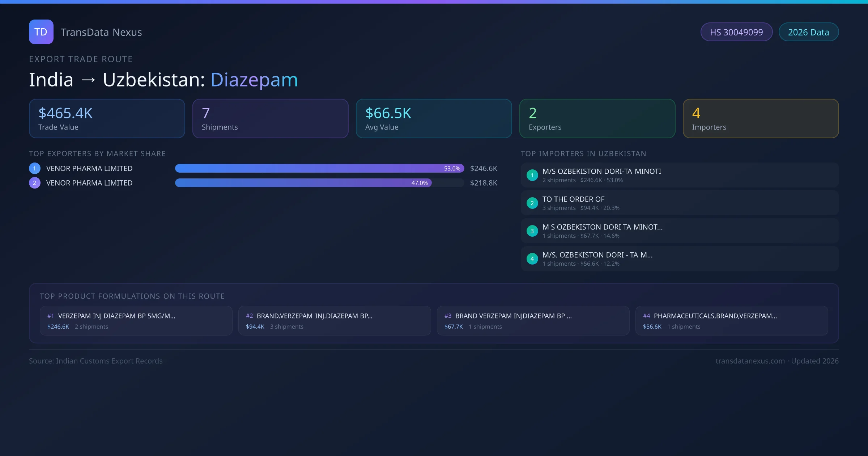Click the transdatanexus.com footer link

coord(750,361)
